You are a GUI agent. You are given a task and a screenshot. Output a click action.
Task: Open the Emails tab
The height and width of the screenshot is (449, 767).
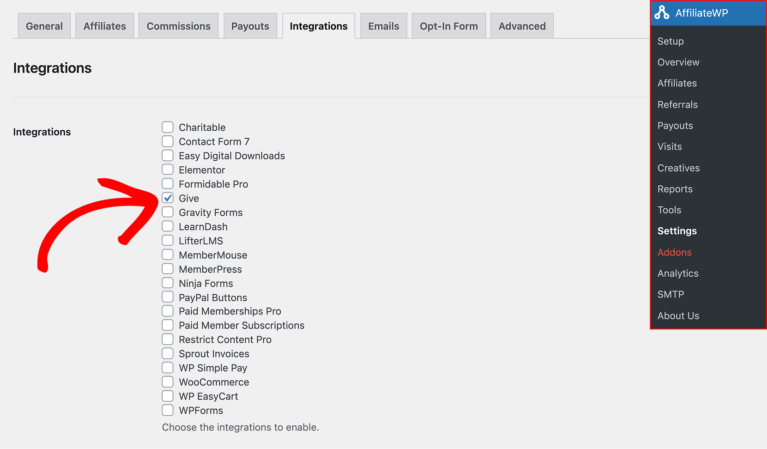(384, 26)
